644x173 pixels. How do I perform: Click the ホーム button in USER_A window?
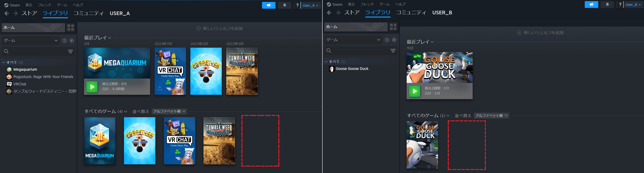(x=33, y=28)
